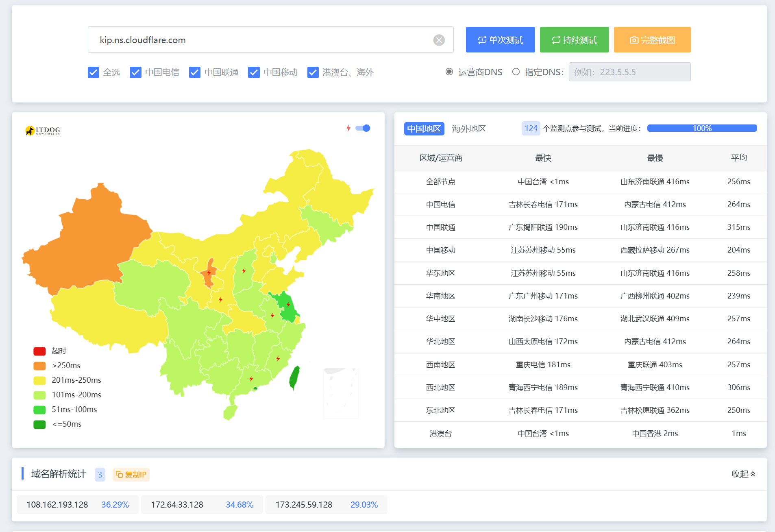The width and height of the screenshot is (775, 532).
Task: Start a 单次测试 single test
Action: 501,40
